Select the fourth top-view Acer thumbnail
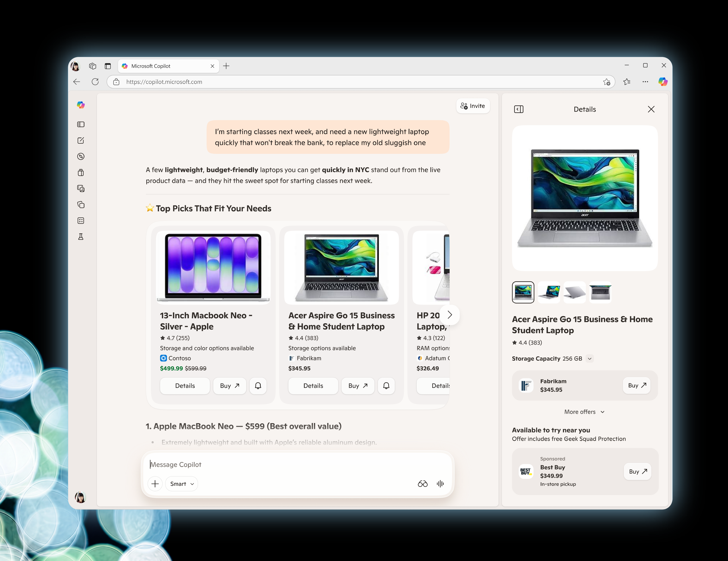The image size is (728, 561). tap(600, 292)
